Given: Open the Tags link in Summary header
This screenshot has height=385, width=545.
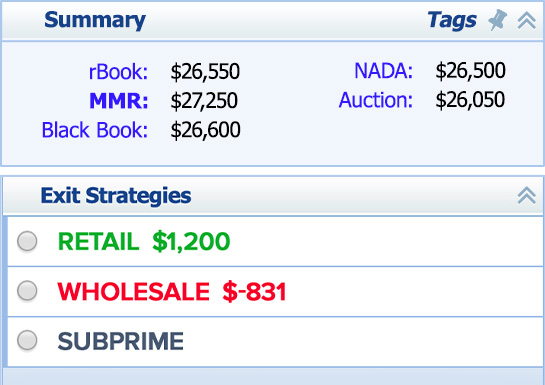Looking at the screenshot, I should coord(452,21).
